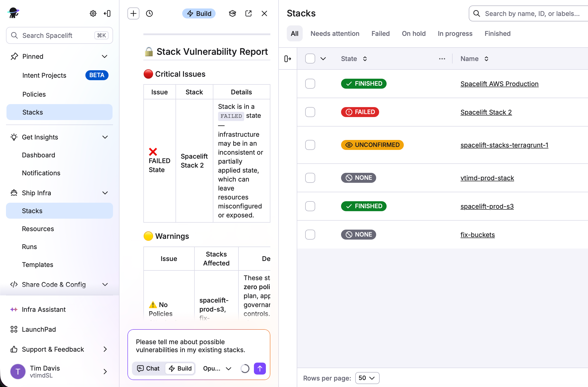Image resolution: width=588 pixels, height=387 pixels.
Task: Switch to In progress tab
Action: pyautogui.click(x=455, y=34)
